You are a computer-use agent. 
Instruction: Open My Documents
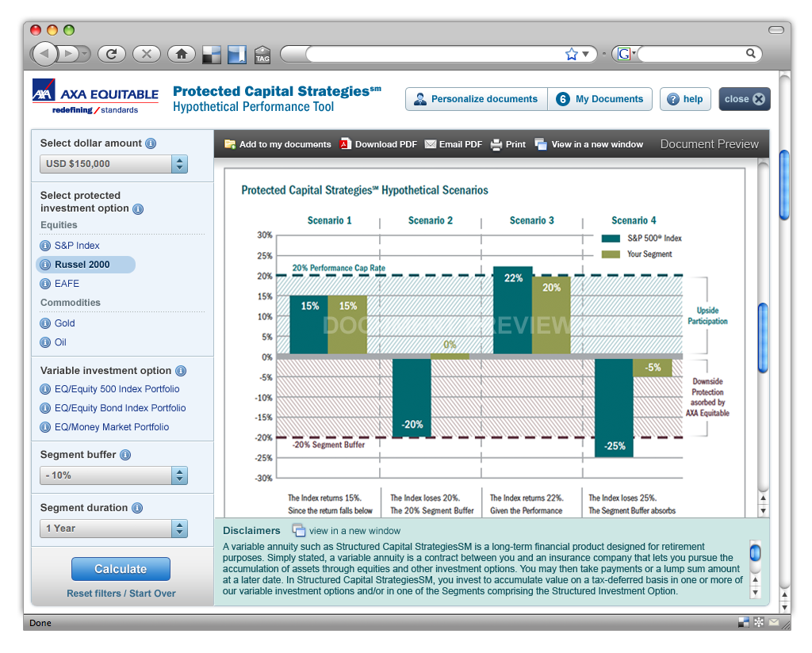599,99
